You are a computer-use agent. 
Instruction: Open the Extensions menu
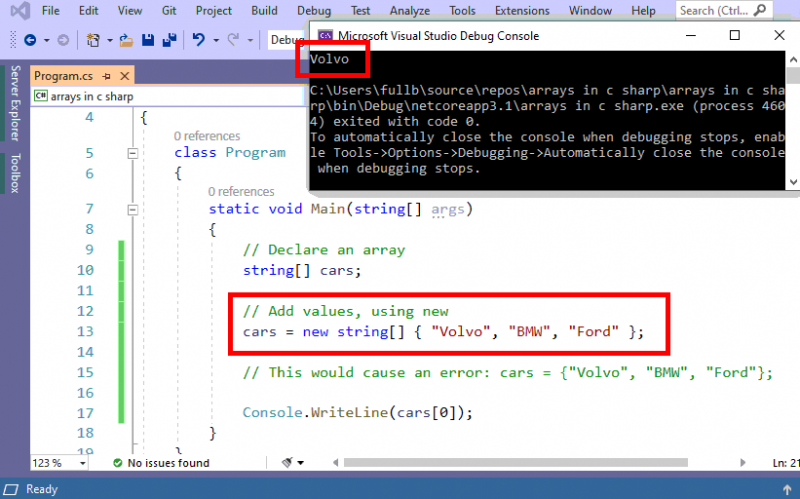coord(522,11)
